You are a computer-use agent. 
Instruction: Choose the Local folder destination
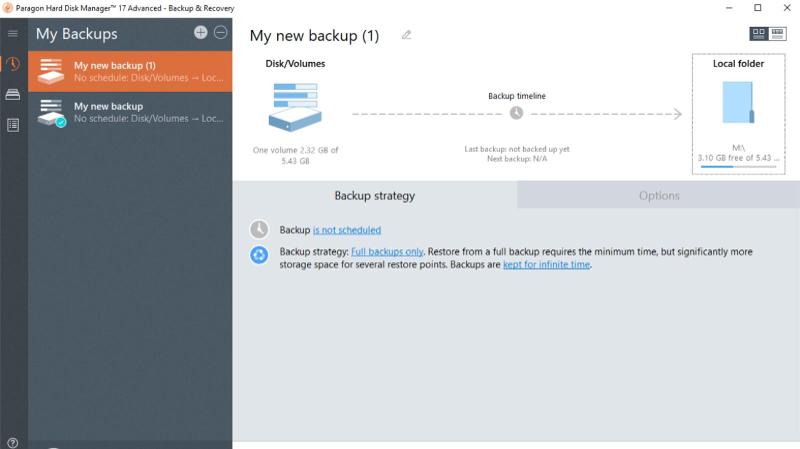[x=738, y=114]
